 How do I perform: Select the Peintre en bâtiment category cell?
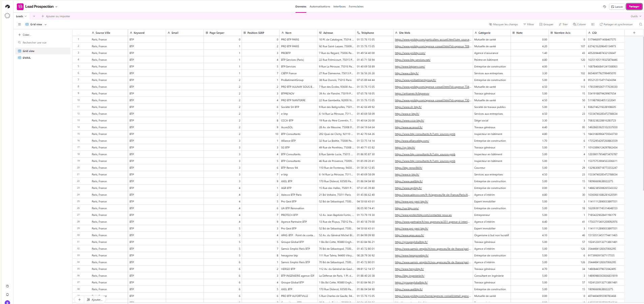pyautogui.click(x=492, y=60)
